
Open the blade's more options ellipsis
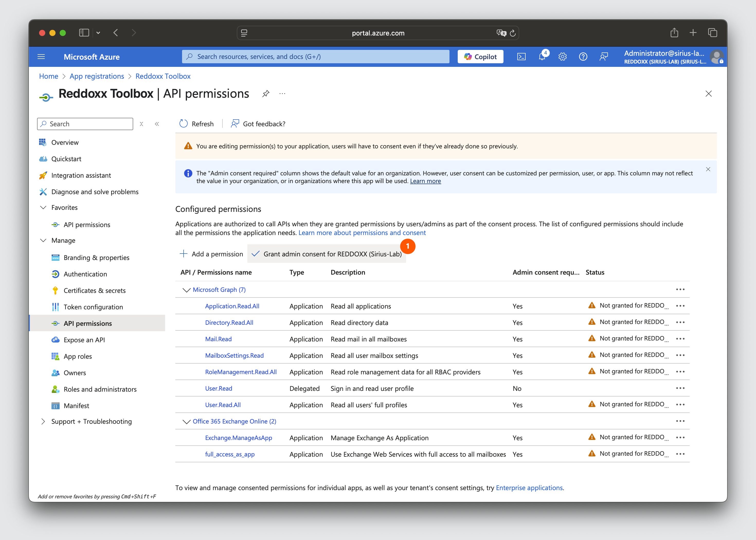[282, 94]
